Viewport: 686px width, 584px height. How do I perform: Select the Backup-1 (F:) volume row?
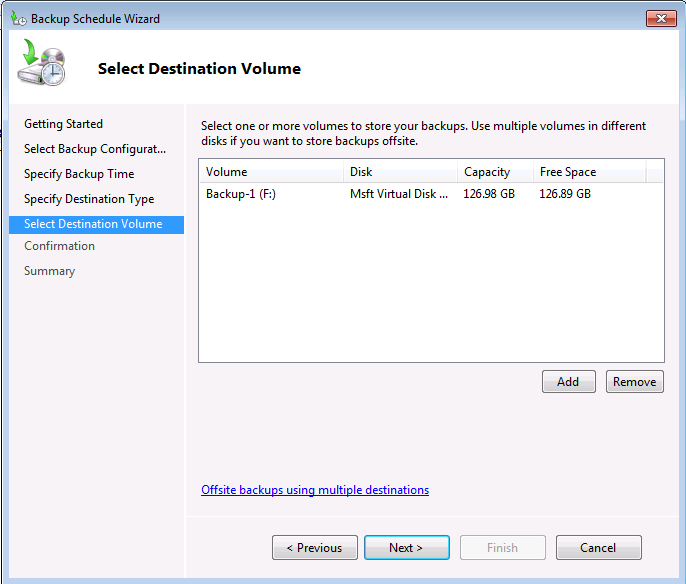point(431,194)
